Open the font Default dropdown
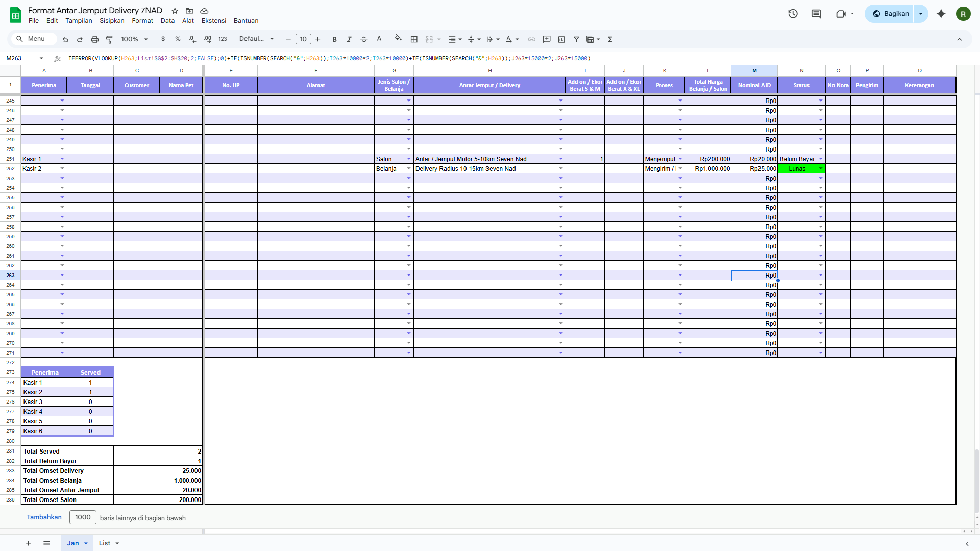 click(257, 39)
